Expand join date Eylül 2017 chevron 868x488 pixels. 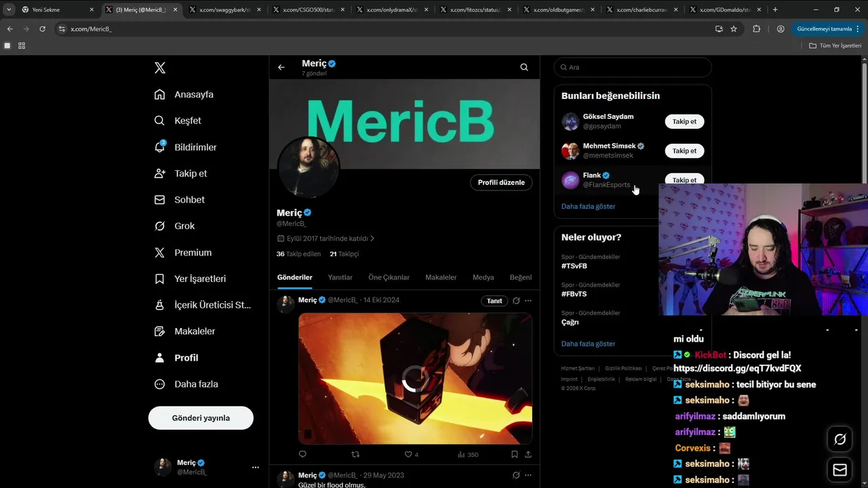tap(372, 239)
